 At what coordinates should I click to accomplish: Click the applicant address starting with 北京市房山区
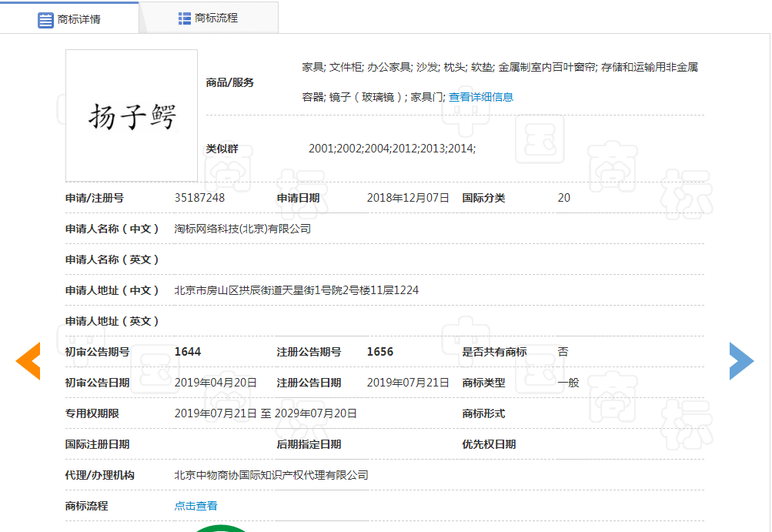pos(296,290)
